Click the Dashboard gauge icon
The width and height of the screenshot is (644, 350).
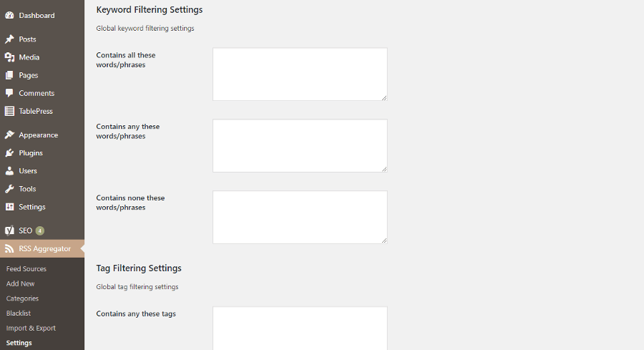point(9,16)
